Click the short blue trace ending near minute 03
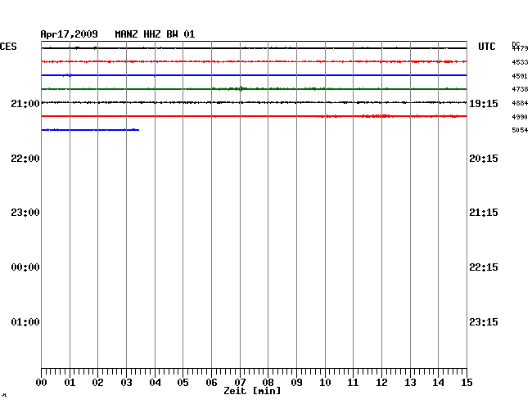Image resolution: width=532 pixels, height=404 pixels. (x=90, y=129)
